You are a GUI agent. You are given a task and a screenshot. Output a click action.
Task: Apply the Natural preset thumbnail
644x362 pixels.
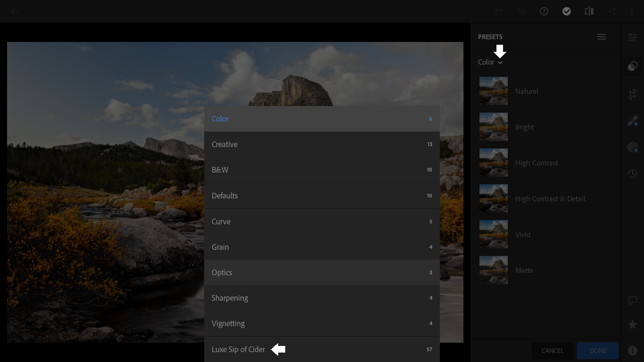pyautogui.click(x=494, y=91)
